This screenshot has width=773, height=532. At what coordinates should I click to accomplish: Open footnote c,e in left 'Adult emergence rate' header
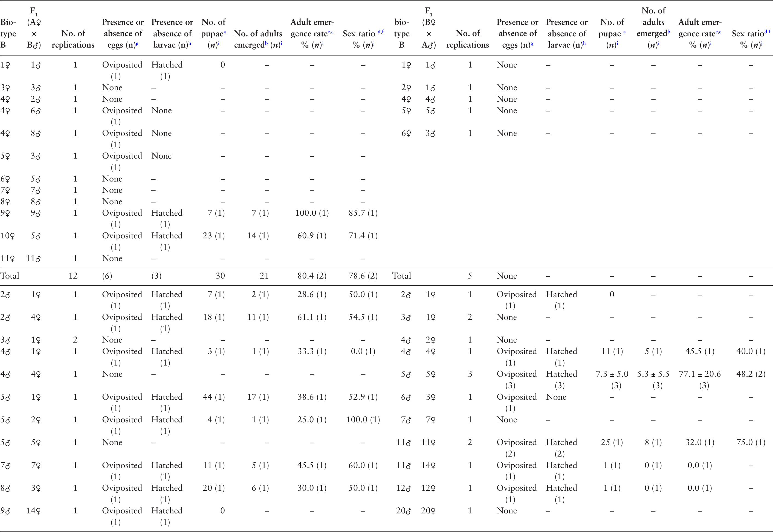pyautogui.click(x=331, y=32)
